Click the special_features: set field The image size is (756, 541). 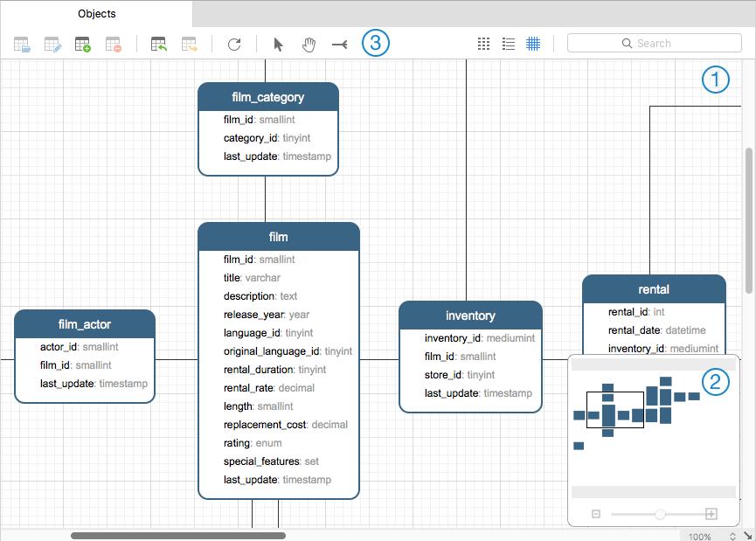271,461
